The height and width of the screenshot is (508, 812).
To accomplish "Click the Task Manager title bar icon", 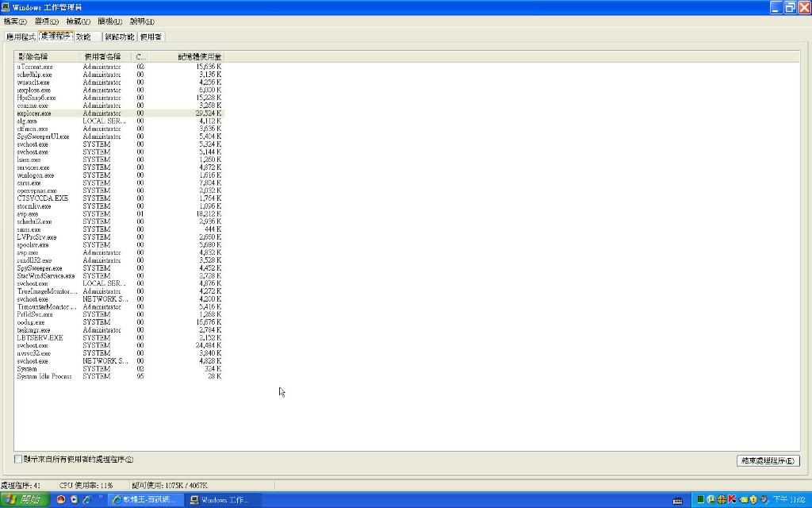I will pyautogui.click(x=6, y=6).
